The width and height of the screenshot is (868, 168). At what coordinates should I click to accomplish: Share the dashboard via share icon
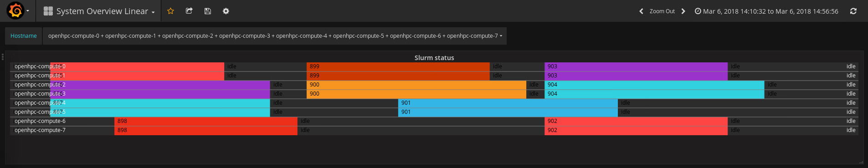(x=189, y=11)
